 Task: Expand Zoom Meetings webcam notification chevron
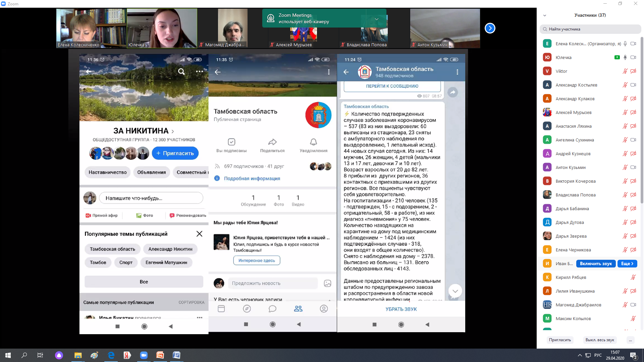(377, 19)
